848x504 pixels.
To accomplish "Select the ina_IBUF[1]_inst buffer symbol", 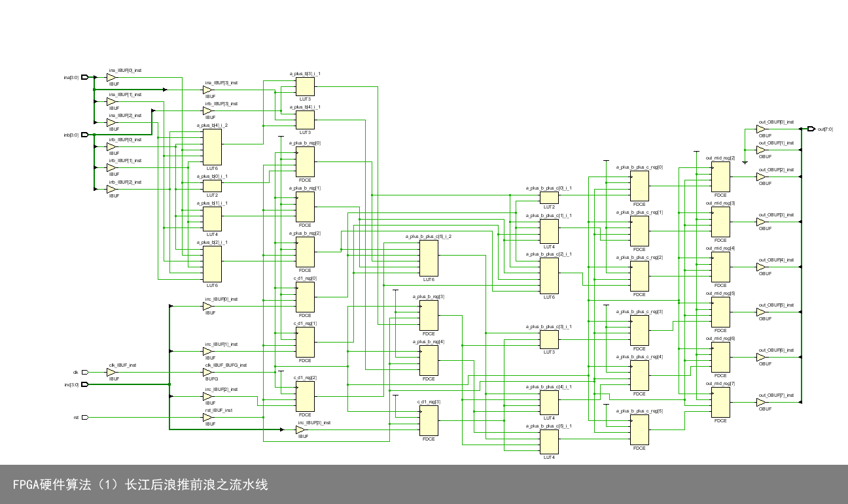I will coord(111,102).
